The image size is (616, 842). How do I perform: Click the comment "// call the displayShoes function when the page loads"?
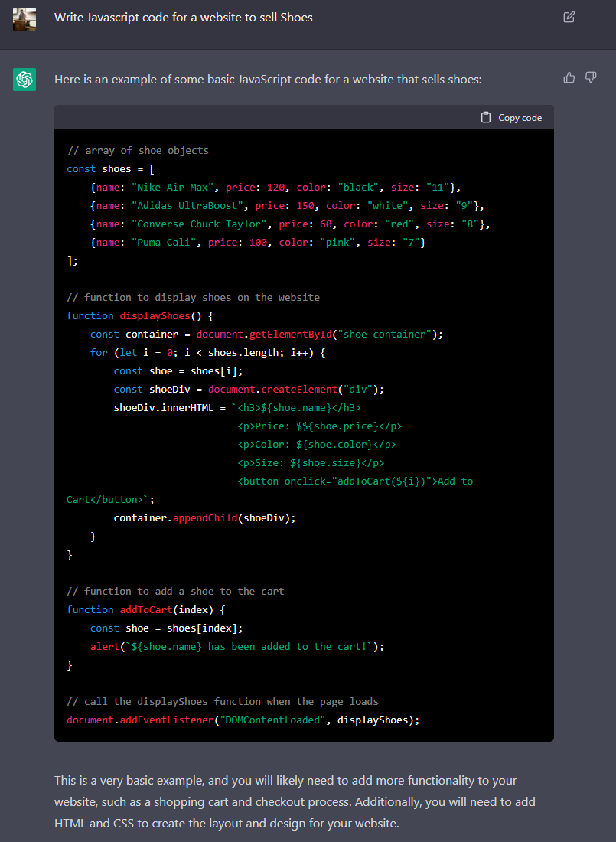click(x=223, y=701)
